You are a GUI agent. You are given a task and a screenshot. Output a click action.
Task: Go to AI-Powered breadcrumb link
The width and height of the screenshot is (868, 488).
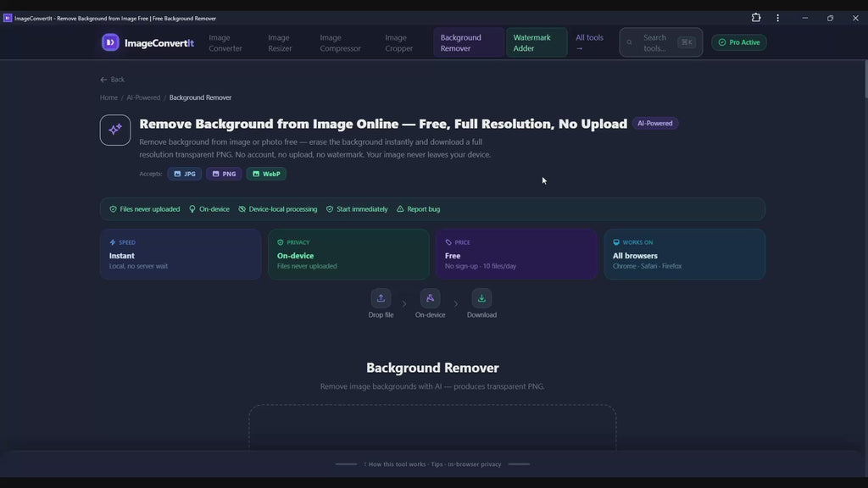click(x=143, y=97)
